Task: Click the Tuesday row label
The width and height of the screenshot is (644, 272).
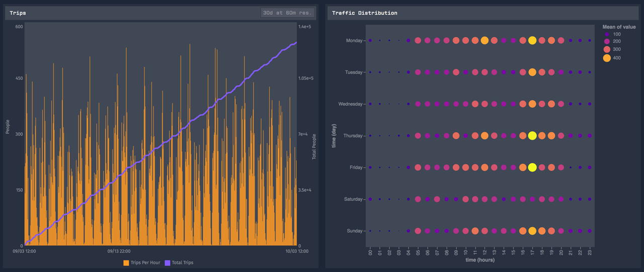Action: tap(354, 72)
